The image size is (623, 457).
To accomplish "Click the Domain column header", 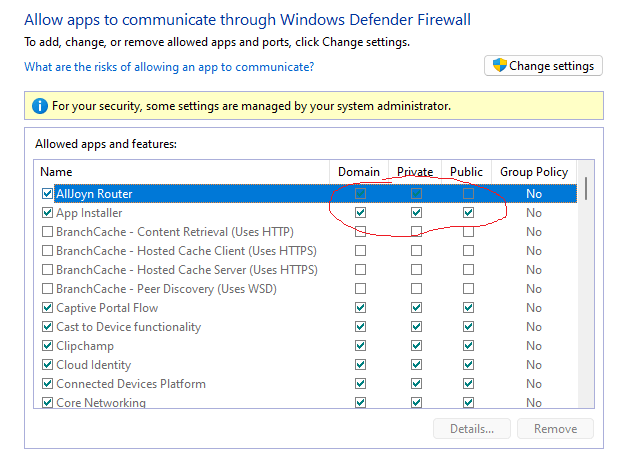I will [359, 172].
